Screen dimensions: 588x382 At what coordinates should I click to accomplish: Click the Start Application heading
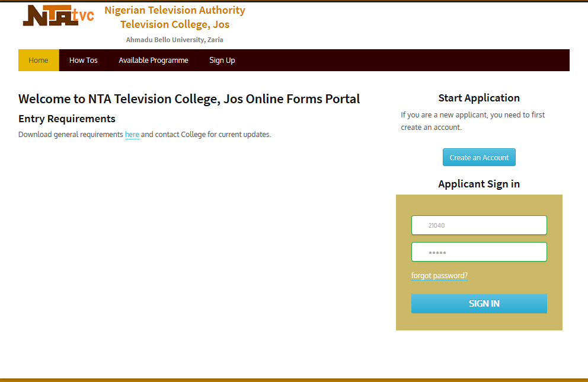(x=479, y=98)
